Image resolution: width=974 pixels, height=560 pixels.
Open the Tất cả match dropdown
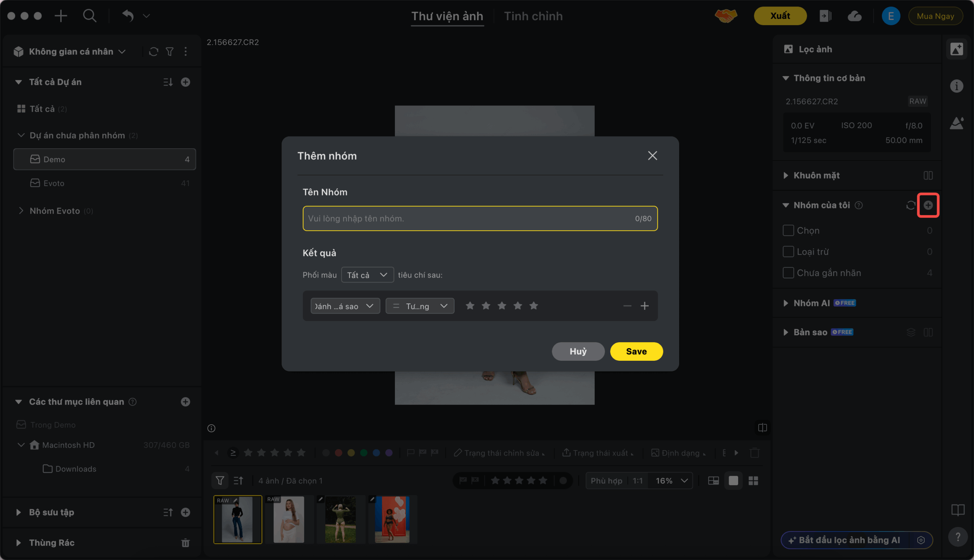[367, 274]
